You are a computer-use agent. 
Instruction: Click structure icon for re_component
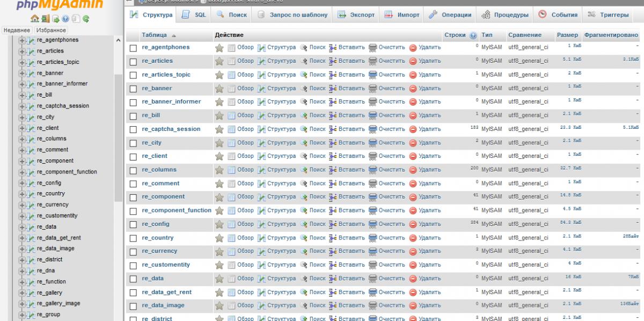[x=261, y=197]
